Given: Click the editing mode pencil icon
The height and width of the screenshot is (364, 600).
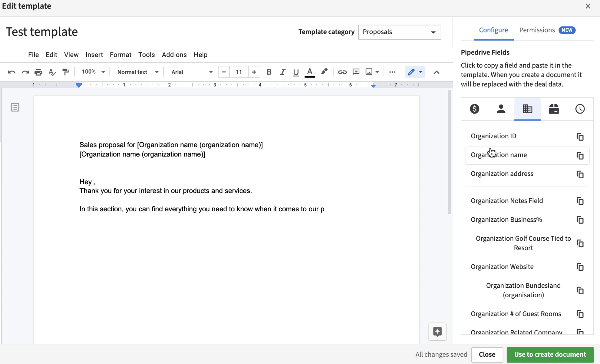Looking at the screenshot, I should [411, 72].
